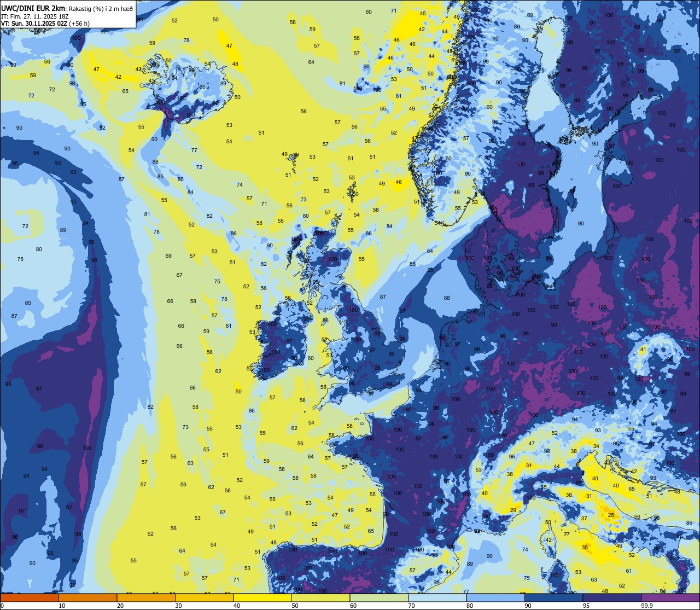
Task: Click the '(+56 h)' forecast offset text
Action: (x=80, y=24)
